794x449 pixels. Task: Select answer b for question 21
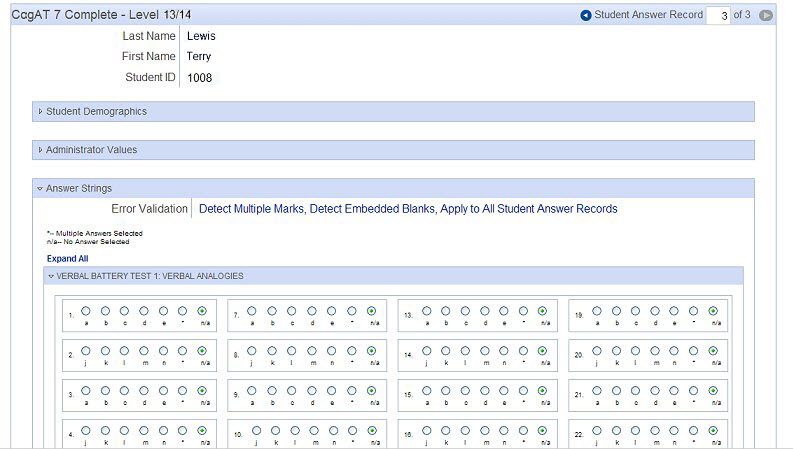click(x=616, y=391)
